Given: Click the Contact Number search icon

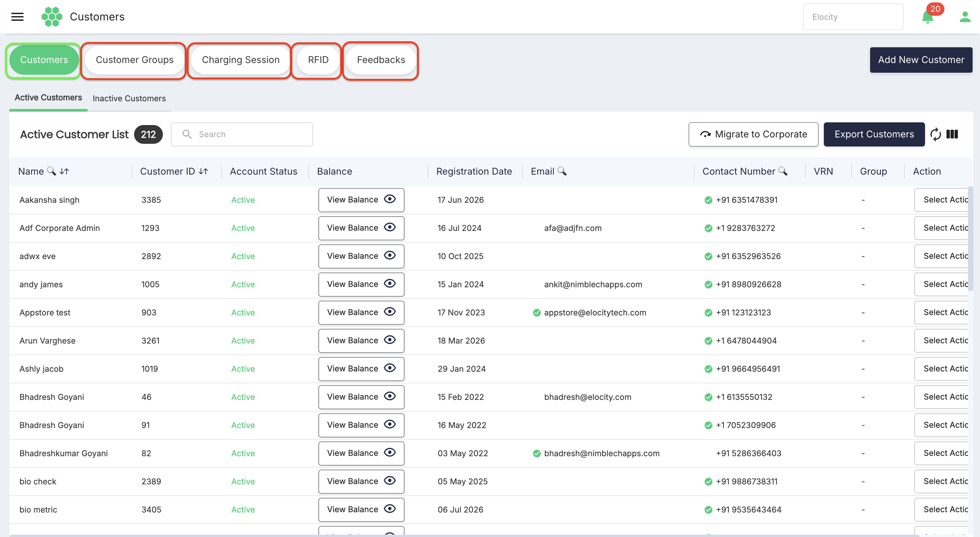Looking at the screenshot, I should pos(783,171).
